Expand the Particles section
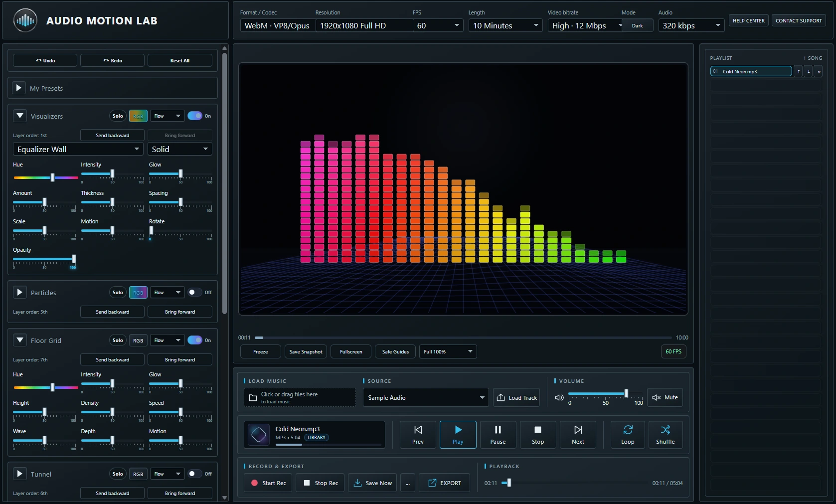This screenshot has width=836, height=504. 19,292
